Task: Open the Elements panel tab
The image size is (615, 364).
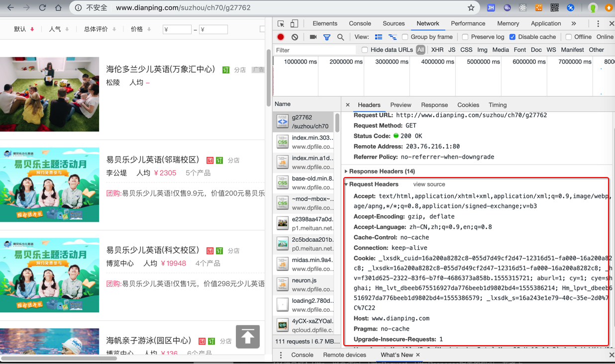Action: 325,23
